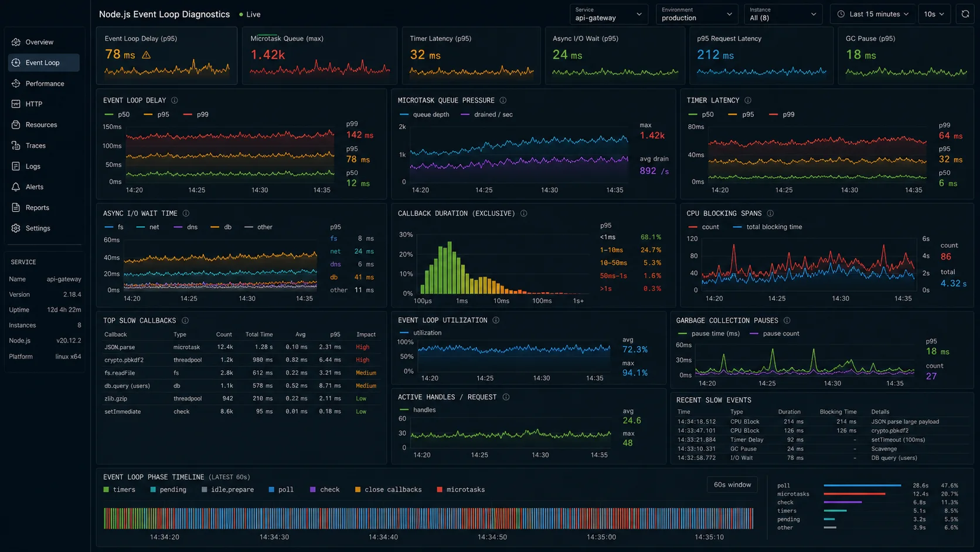
Task: Click the Event Loop Delay warning triangle
Action: coord(147,55)
